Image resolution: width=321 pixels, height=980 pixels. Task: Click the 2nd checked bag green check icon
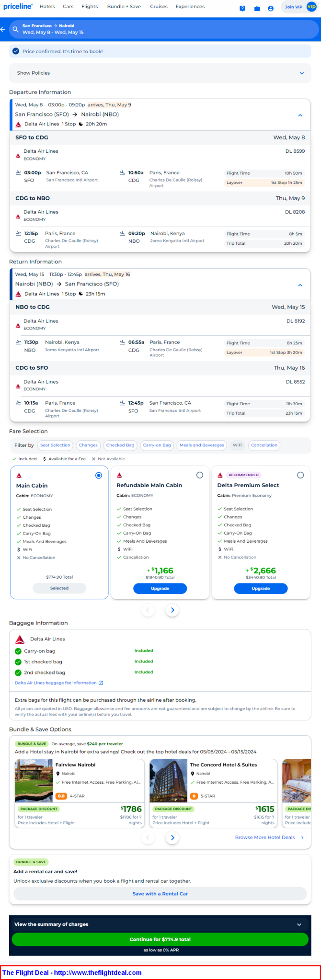click(18, 672)
